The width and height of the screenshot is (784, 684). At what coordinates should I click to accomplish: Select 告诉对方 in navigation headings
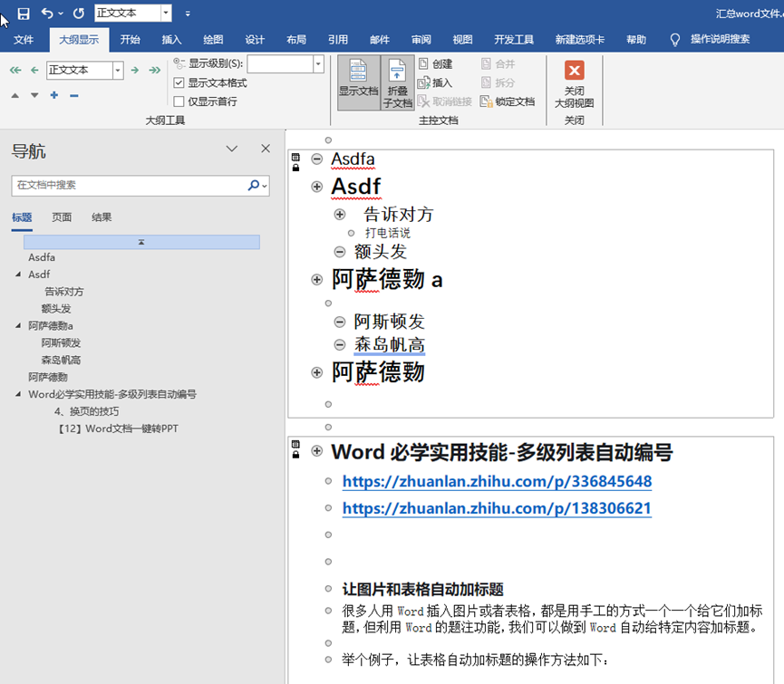(64, 292)
